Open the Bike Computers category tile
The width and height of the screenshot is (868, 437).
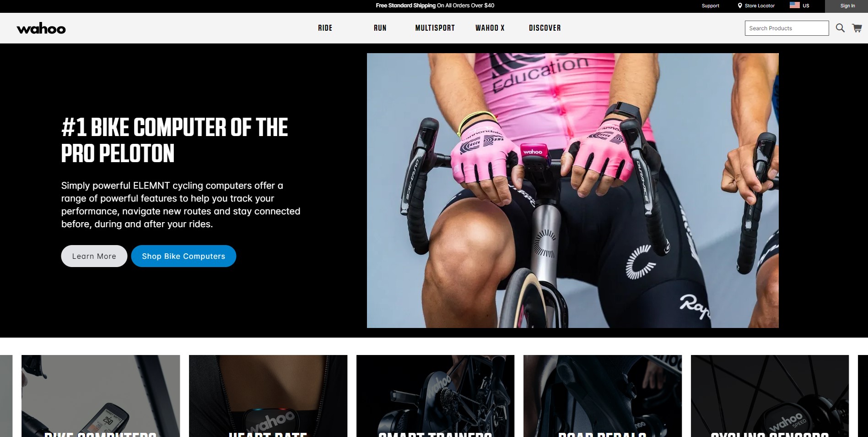101,396
